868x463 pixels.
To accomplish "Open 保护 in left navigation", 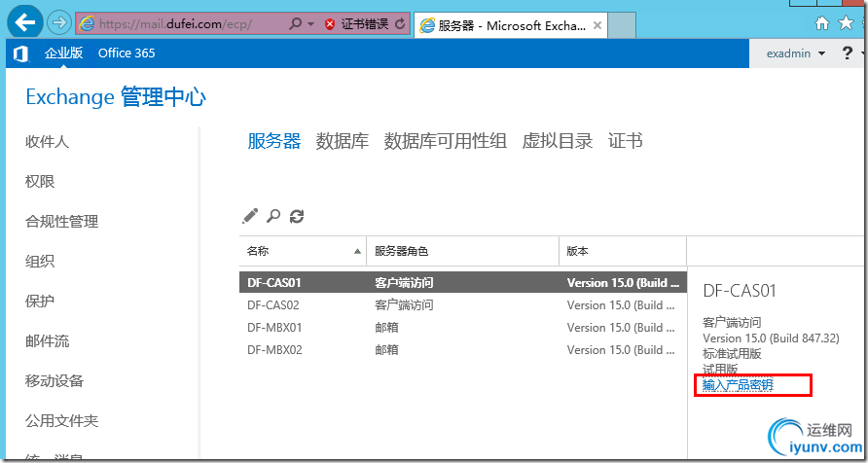I will [40, 302].
